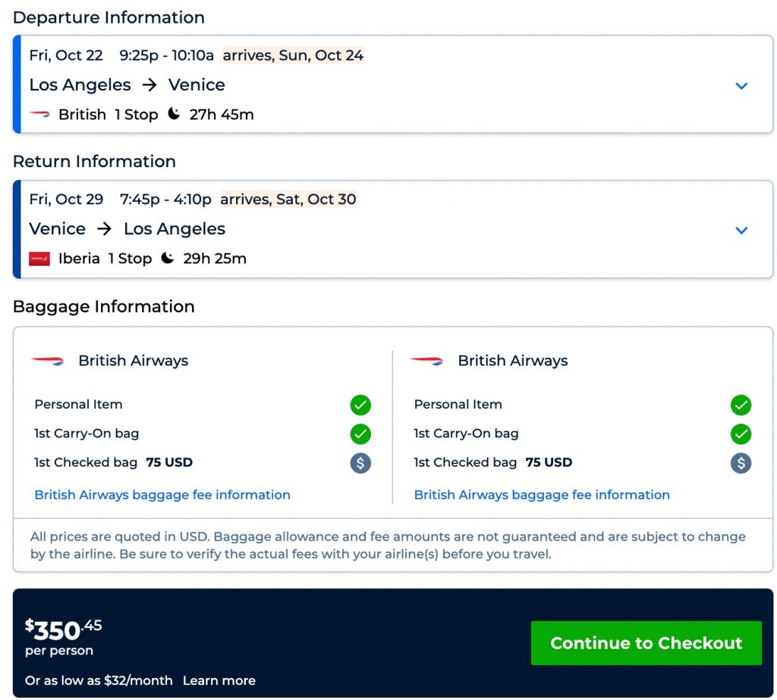Click Learn more about monthly payments
The width and height of the screenshot is (777, 700).
[x=219, y=680]
